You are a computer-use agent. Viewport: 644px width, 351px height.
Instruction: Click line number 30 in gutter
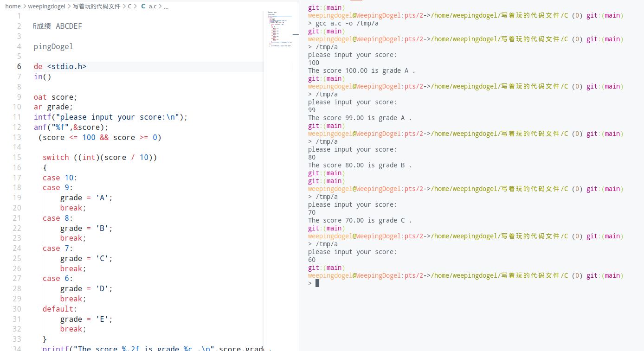click(17, 309)
